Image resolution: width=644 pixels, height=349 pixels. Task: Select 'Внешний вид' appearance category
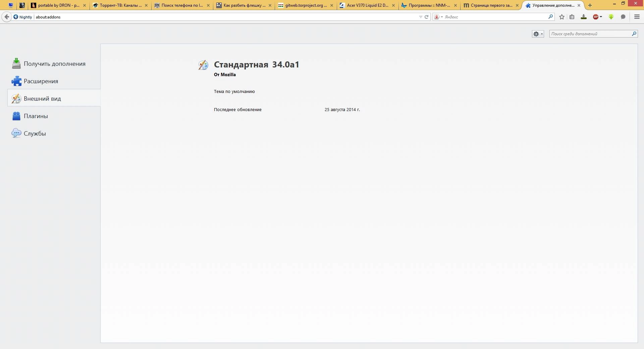[54, 99]
